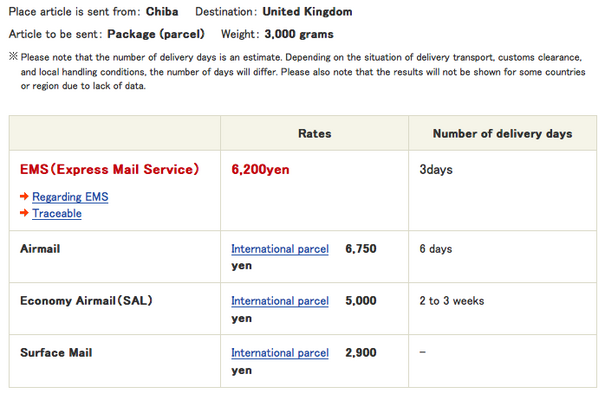This screenshot has width=605, height=400.
Task: Click the 6 days Airmail delivery estimate
Action: tap(436, 249)
